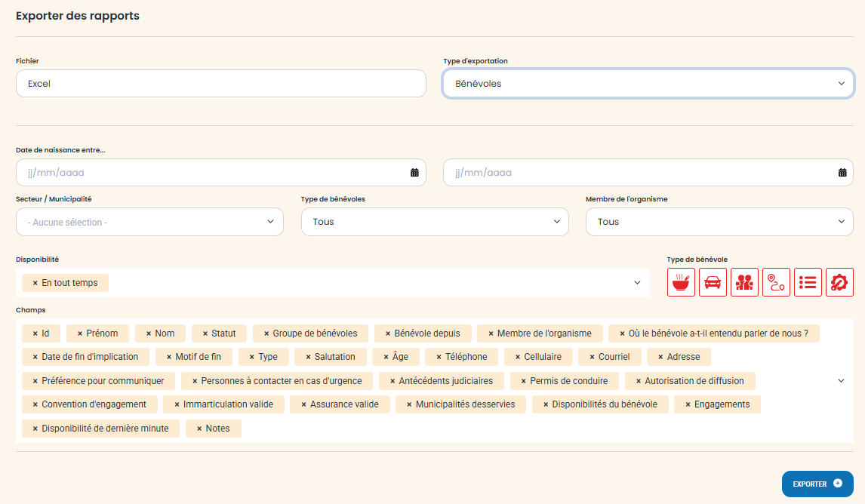Select the two-people volunteer type icon
The width and height of the screenshot is (865, 504).
[x=744, y=282]
